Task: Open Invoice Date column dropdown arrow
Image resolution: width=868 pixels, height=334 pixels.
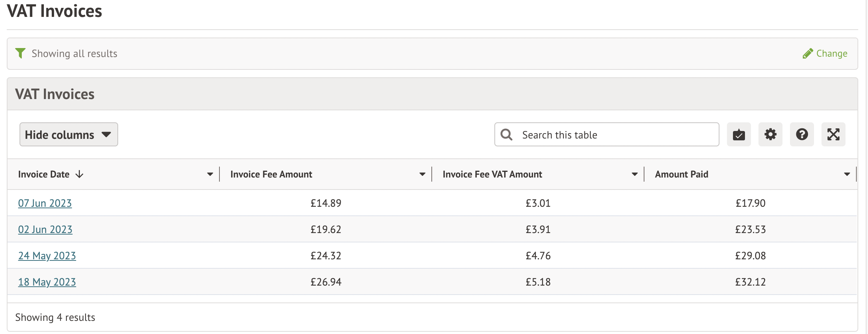Action: [x=210, y=174]
